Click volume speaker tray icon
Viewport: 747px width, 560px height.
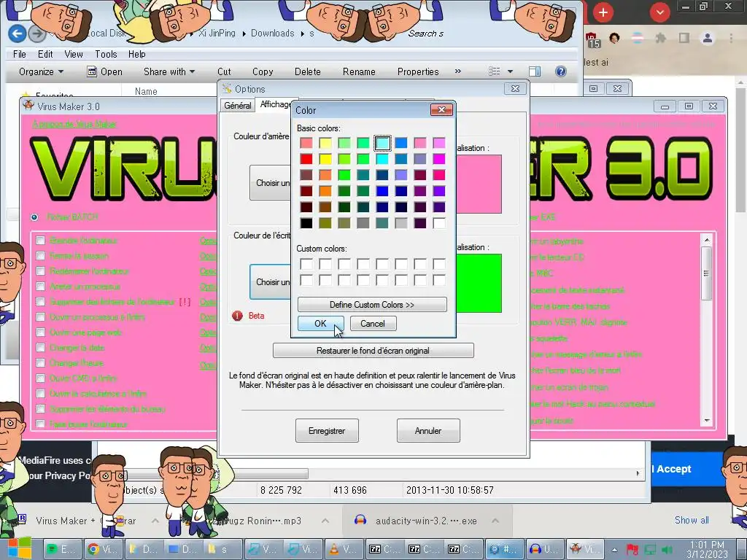[x=667, y=550]
